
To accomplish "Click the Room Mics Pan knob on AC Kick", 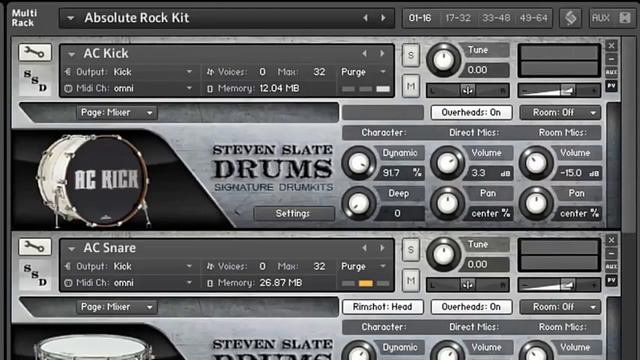I will pos(536,203).
